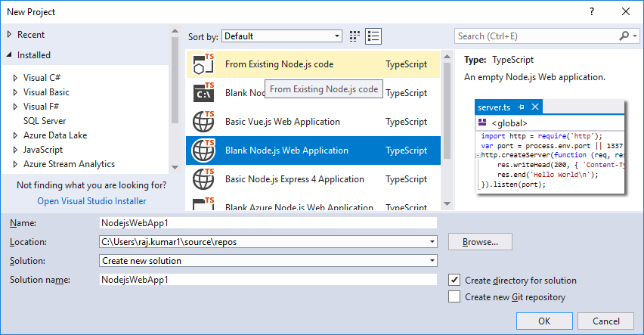The width and height of the screenshot is (644, 335).
Task: Click the pin icon on server.ts tab
Action: click(x=522, y=107)
